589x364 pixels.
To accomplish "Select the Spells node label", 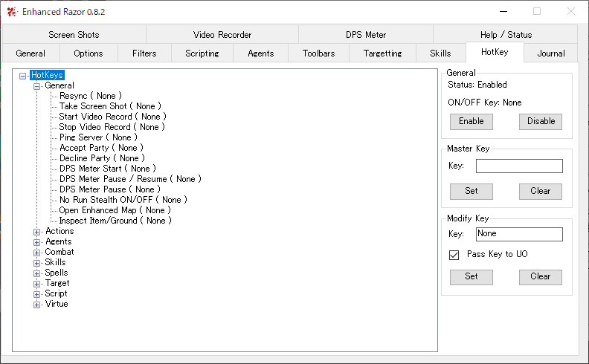I will pos(57,273).
